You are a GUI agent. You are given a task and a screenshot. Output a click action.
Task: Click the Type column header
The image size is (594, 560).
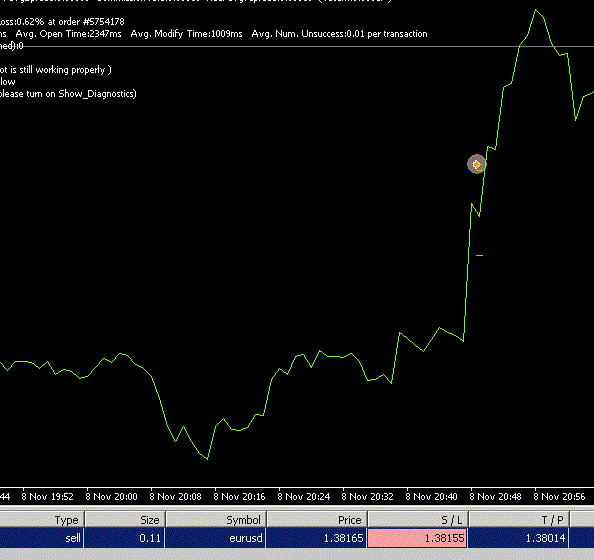42,519
